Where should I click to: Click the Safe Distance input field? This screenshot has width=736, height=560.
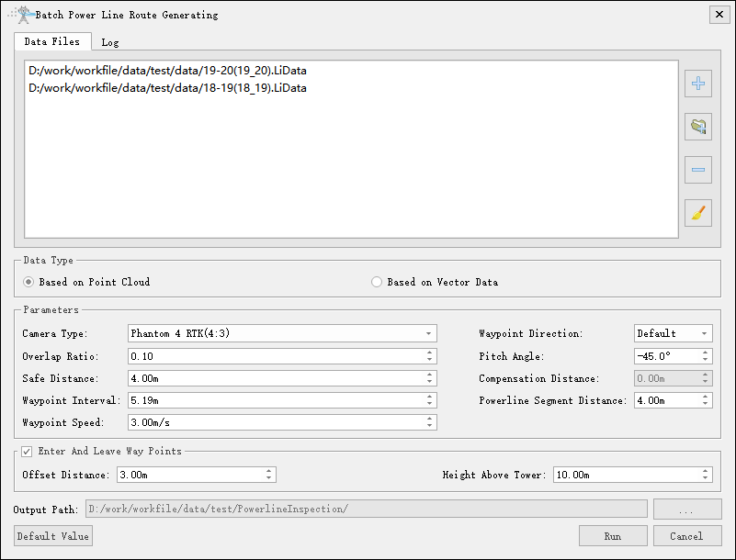coord(275,378)
